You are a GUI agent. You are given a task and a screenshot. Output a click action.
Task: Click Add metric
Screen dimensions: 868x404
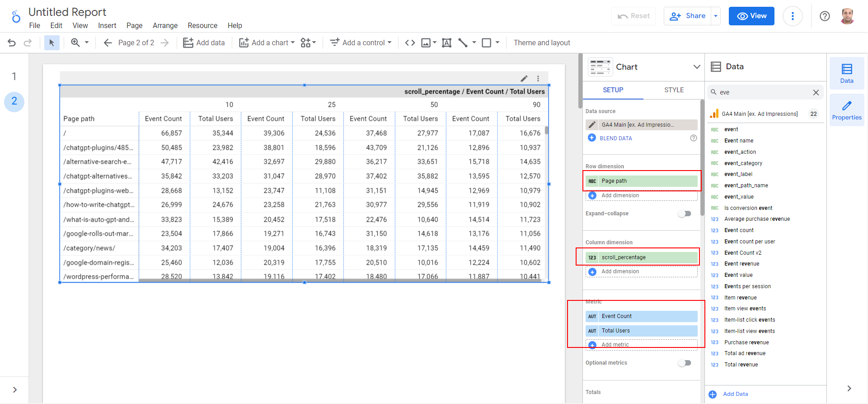tap(642, 345)
